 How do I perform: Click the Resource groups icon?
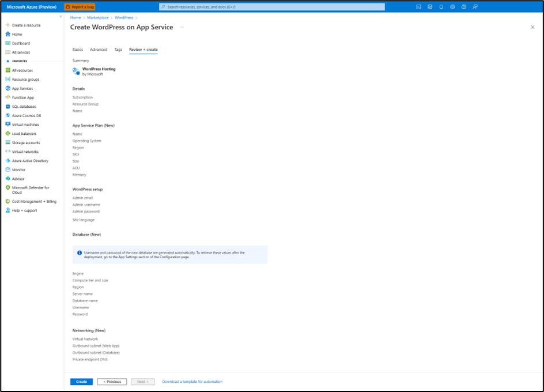click(x=8, y=79)
